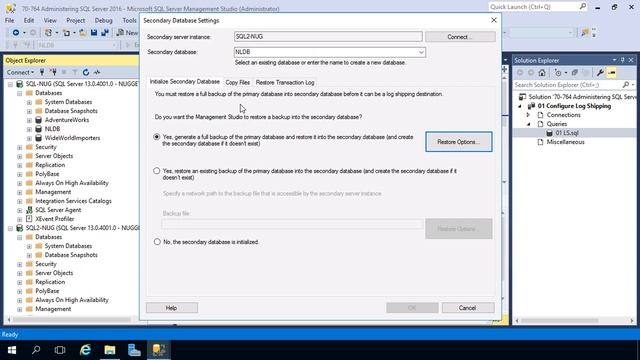Viewport: 640px width, 360px height.
Task: Select 'No, the secondary database is initialized' option
Action: (x=157, y=242)
